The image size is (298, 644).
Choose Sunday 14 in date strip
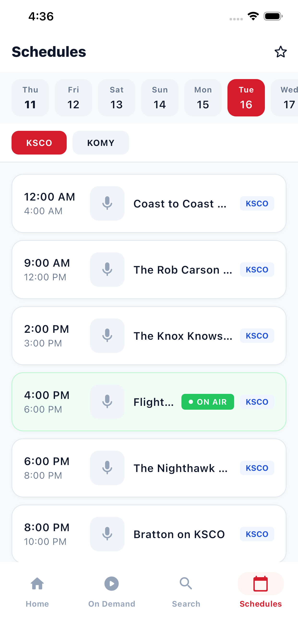pos(160,98)
